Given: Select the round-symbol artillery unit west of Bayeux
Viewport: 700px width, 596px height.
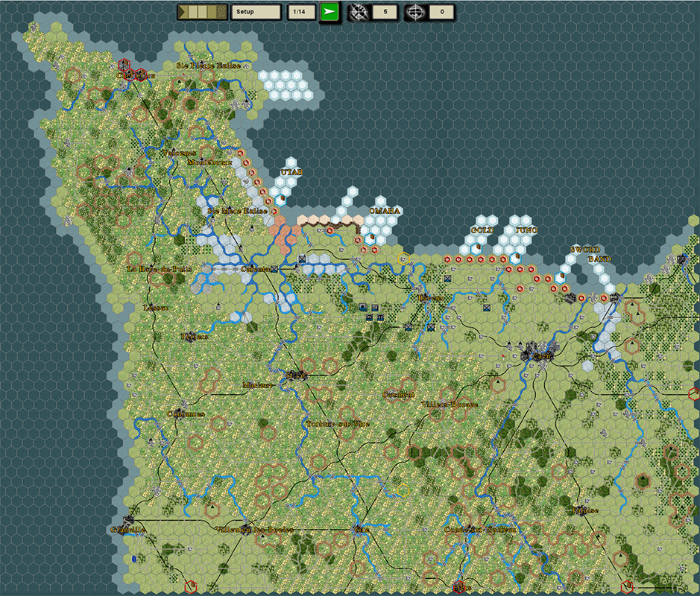Looking at the screenshot, I should coord(363,307).
